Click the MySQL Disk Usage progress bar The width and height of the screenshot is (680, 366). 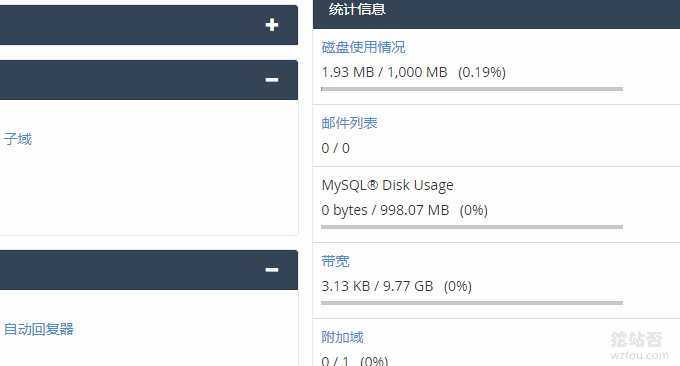(472, 227)
